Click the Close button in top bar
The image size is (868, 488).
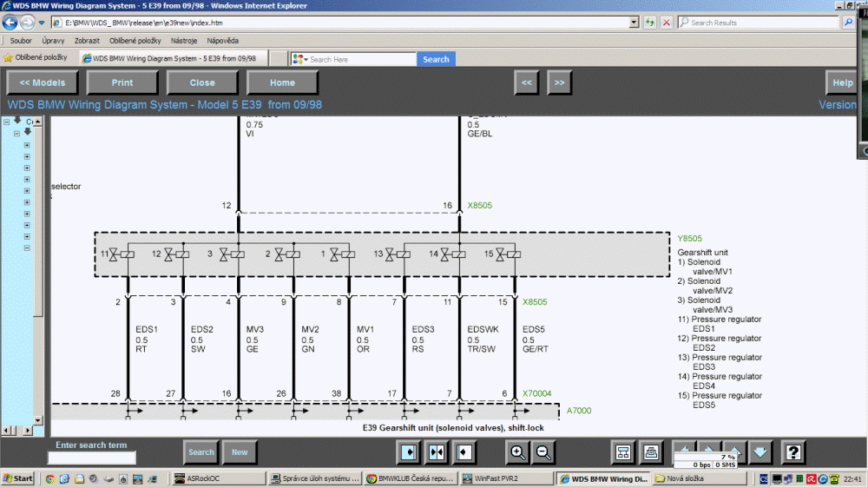[x=202, y=82]
